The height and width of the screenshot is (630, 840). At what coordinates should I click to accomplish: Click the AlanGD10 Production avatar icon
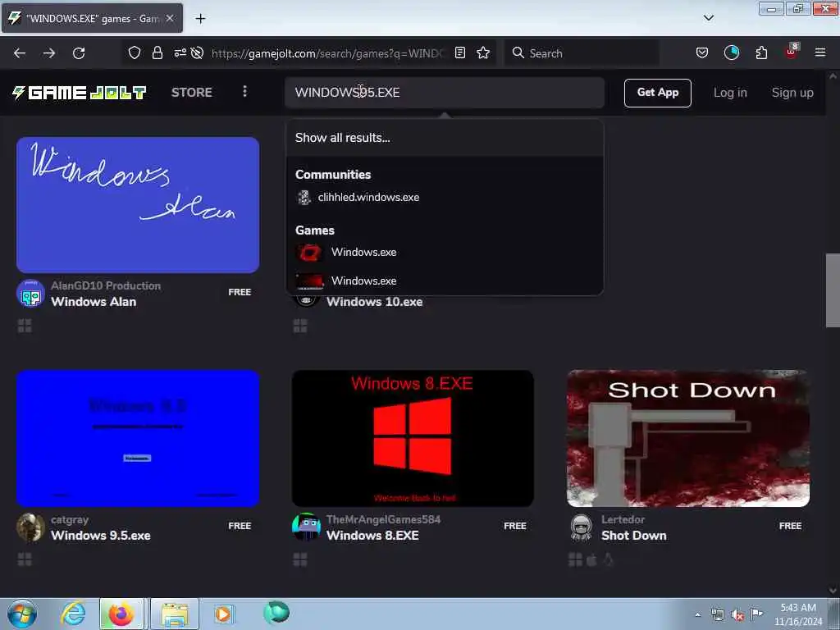click(x=30, y=294)
